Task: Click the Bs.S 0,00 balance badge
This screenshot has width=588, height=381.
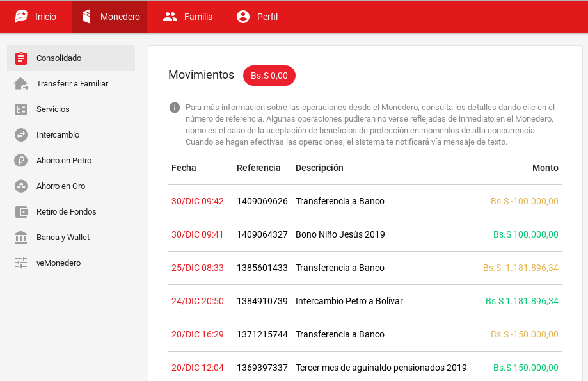Action: [x=269, y=76]
